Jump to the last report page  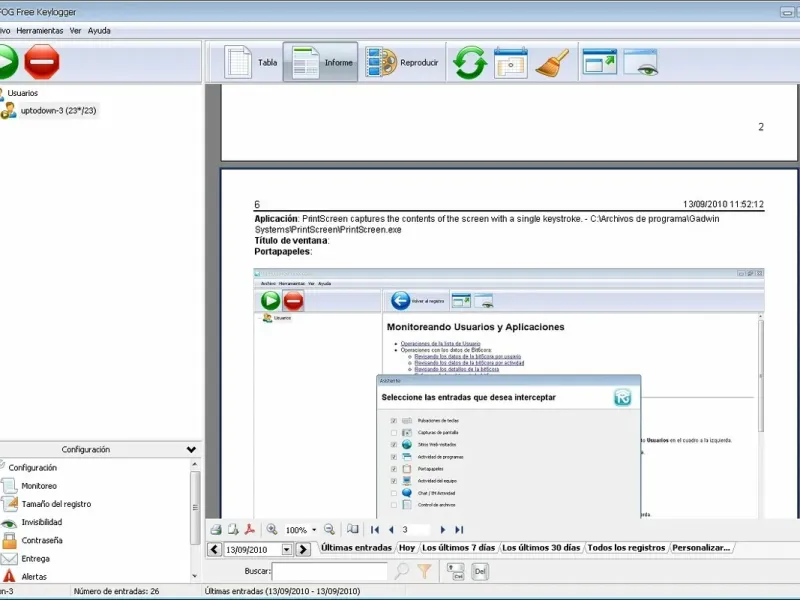pyautogui.click(x=459, y=530)
